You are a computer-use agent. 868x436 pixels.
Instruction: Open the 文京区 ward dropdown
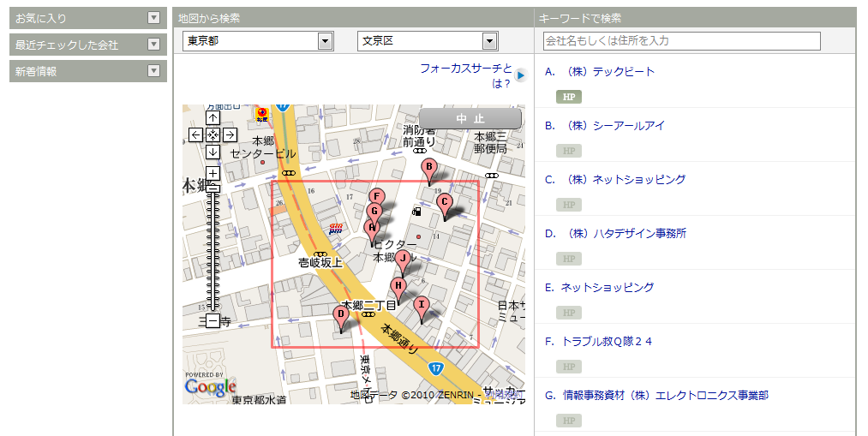[x=428, y=41]
